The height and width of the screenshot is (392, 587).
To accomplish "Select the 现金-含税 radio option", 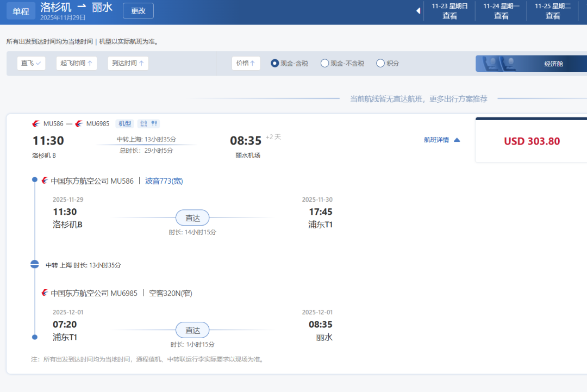I will tap(274, 63).
